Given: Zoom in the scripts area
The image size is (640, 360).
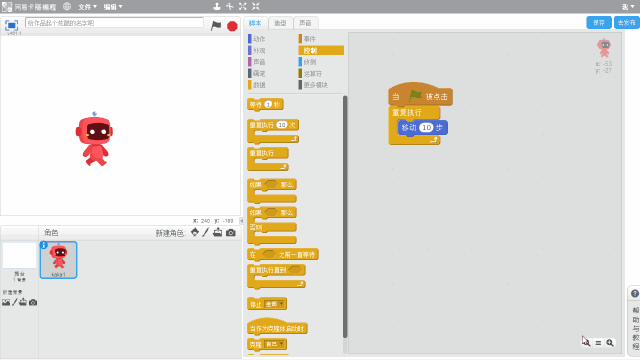Looking at the screenshot, I should click(x=610, y=343).
